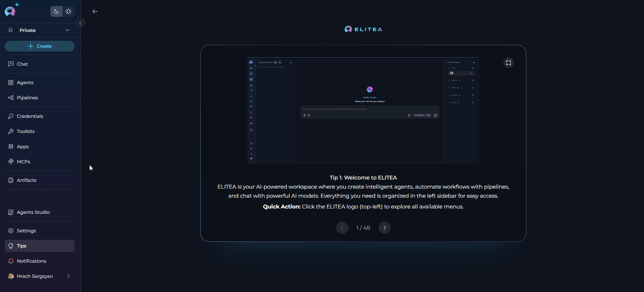Viewport: 644px width, 292px height.
Task: Click the ELITEA logo in the sidebar
Action: point(10,11)
